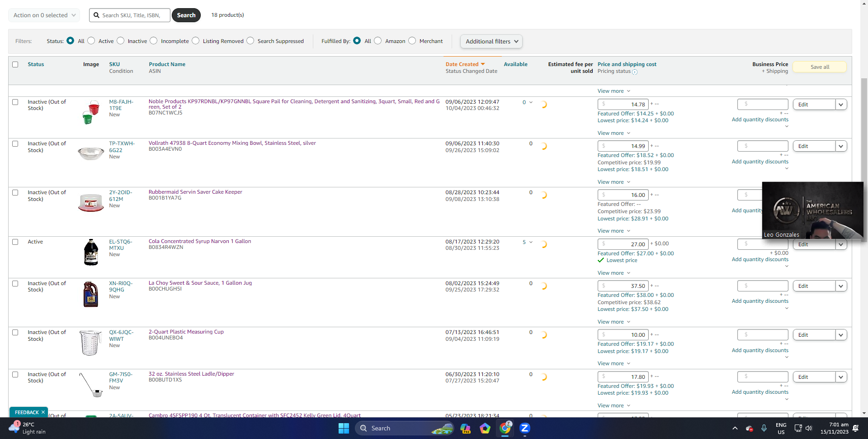Tick checkbox for Cola Syrup row
The image size is (868, 439).
coord(15,242)
